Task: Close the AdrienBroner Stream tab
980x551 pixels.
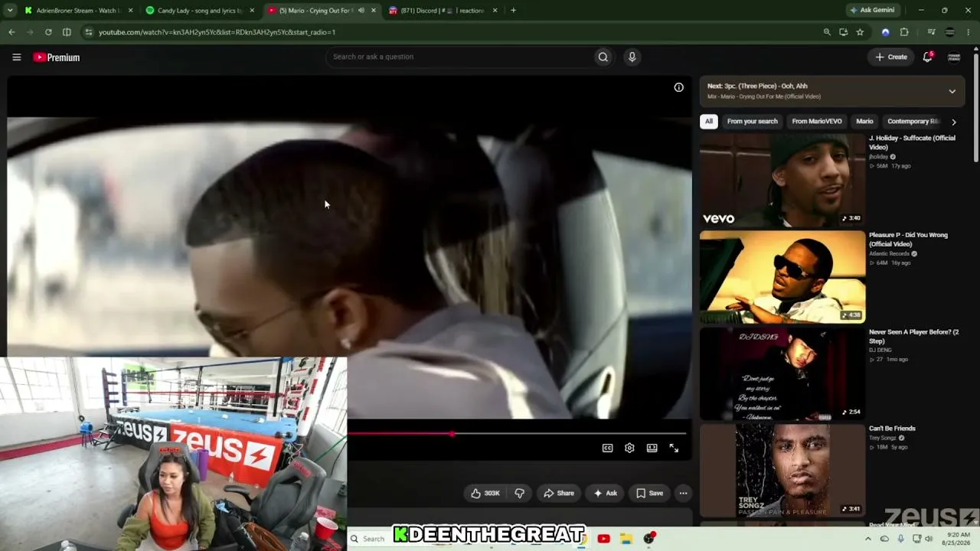Action: click(x=131, y=11)
